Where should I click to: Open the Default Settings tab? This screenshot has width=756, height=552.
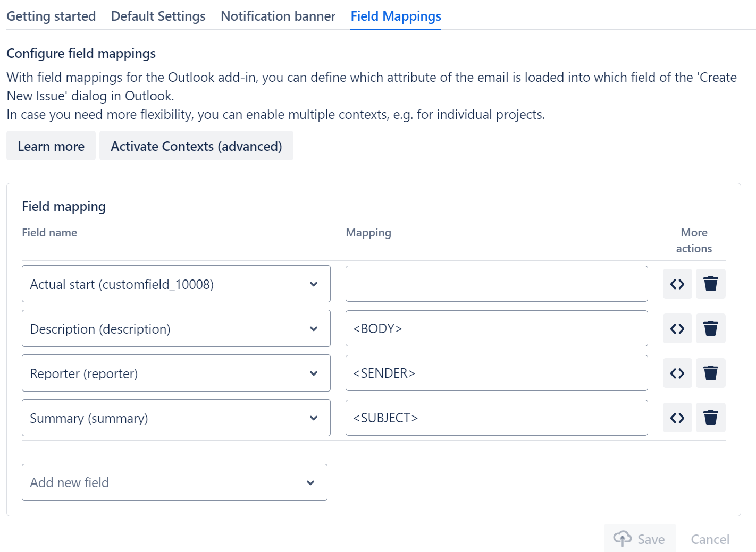coord(158,16)
